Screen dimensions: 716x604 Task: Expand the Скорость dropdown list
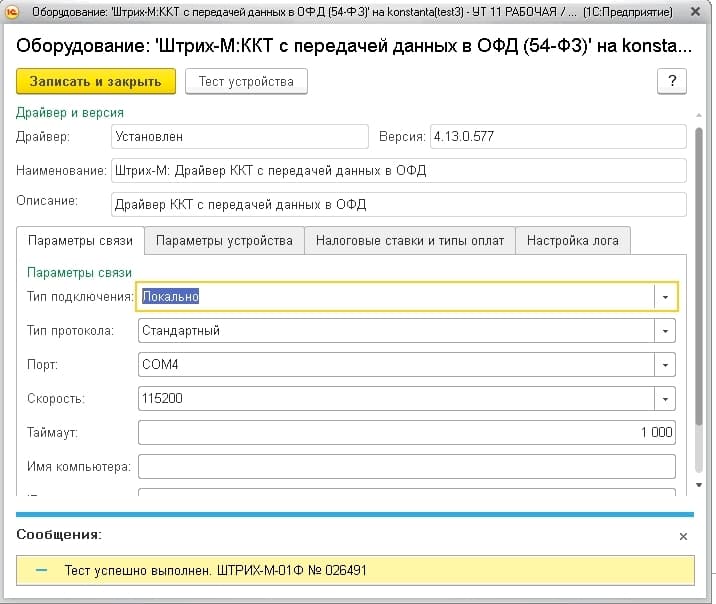(665, 399)
